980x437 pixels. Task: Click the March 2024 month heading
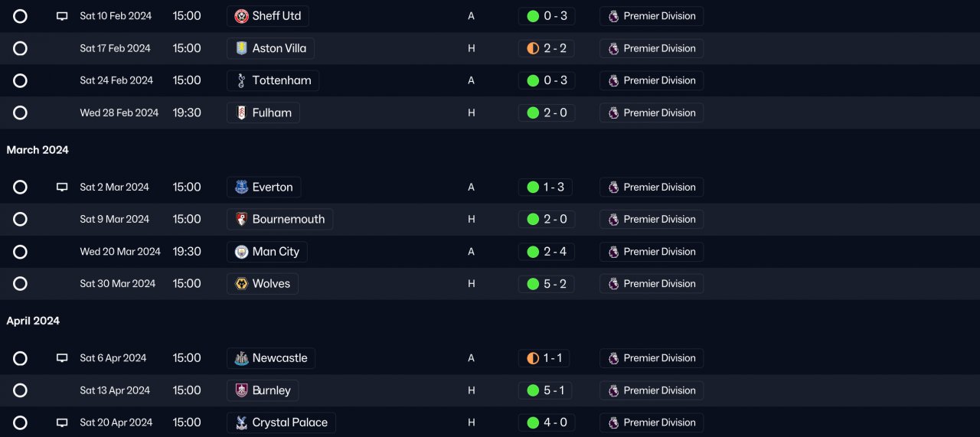click(38, 150)
